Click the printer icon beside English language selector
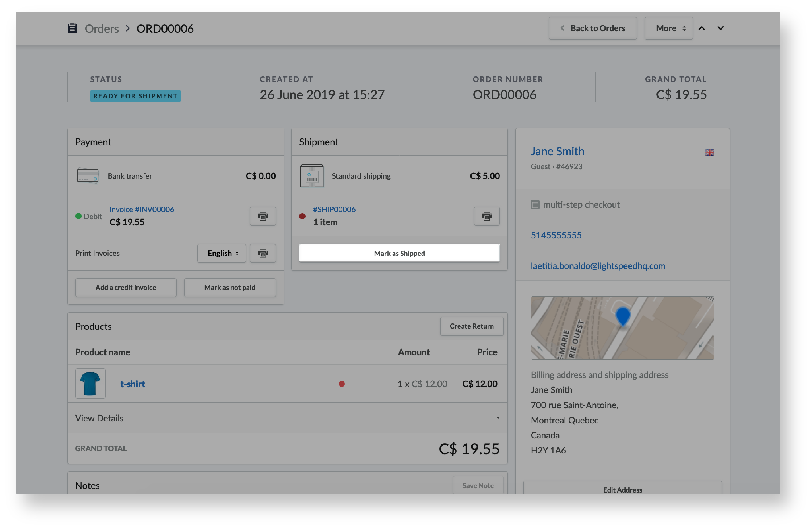The image size is (812, 530). coord(263,253)
